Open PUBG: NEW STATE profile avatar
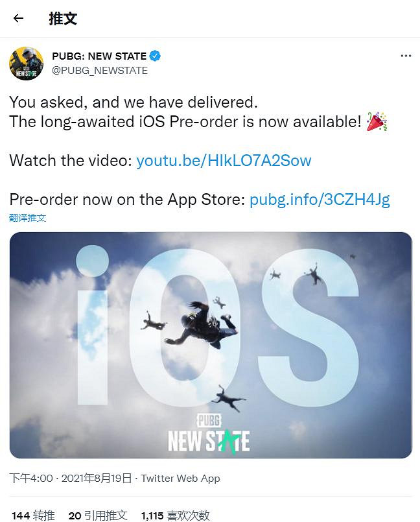The image size is (420, 522). (x=27, y=64)
